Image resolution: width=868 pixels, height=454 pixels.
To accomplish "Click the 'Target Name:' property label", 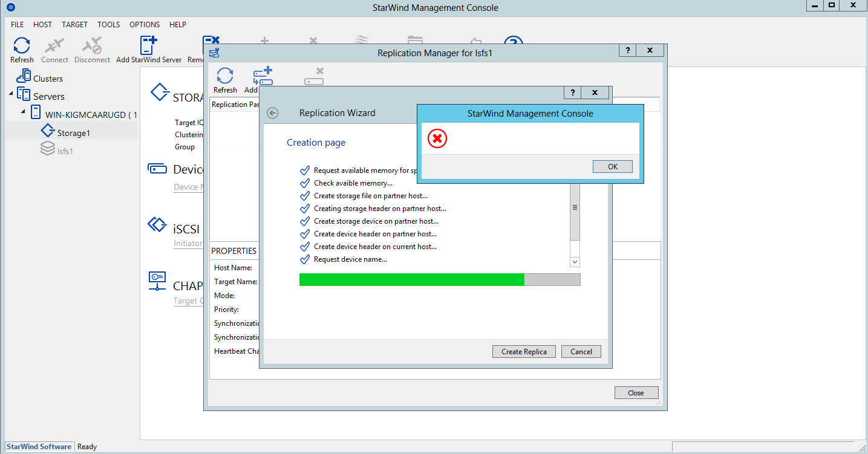I will [235, 282].
